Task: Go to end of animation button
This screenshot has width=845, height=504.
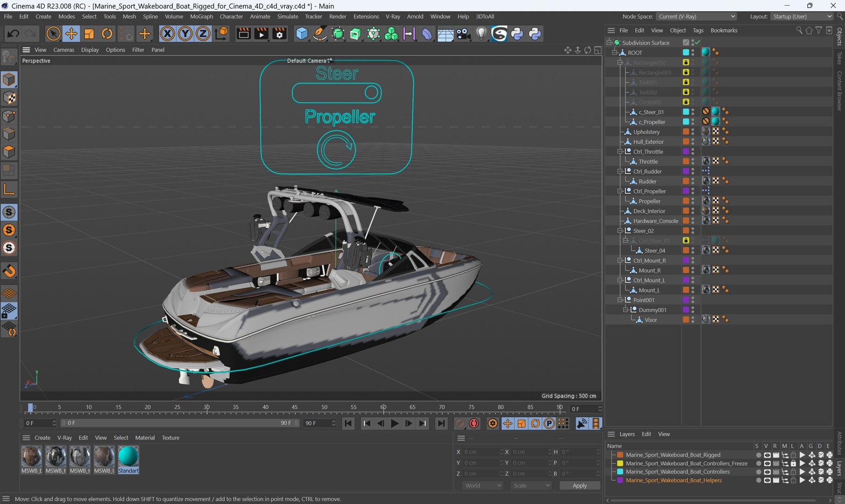Action: (x=440, y=423)
